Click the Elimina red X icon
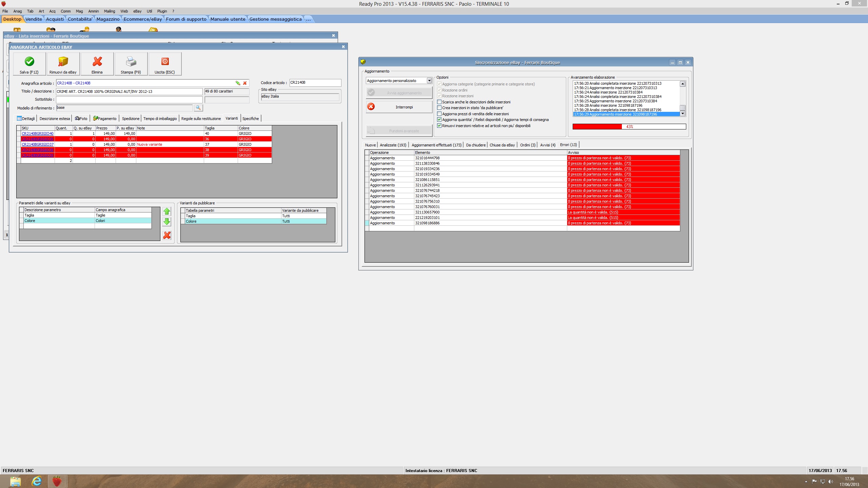 pyautogui.click(x=97, y=61)
